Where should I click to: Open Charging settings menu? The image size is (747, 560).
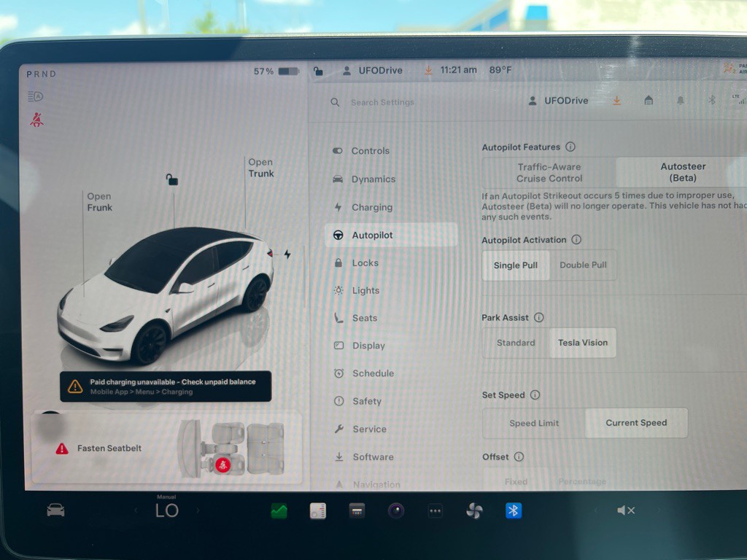point(391,207)
